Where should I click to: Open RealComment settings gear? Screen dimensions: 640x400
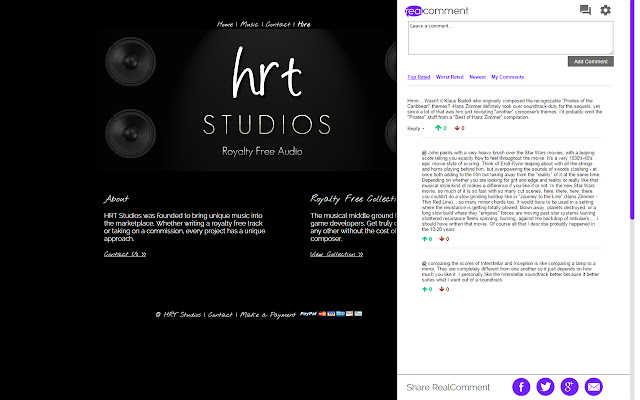click(x=605, y=10)
